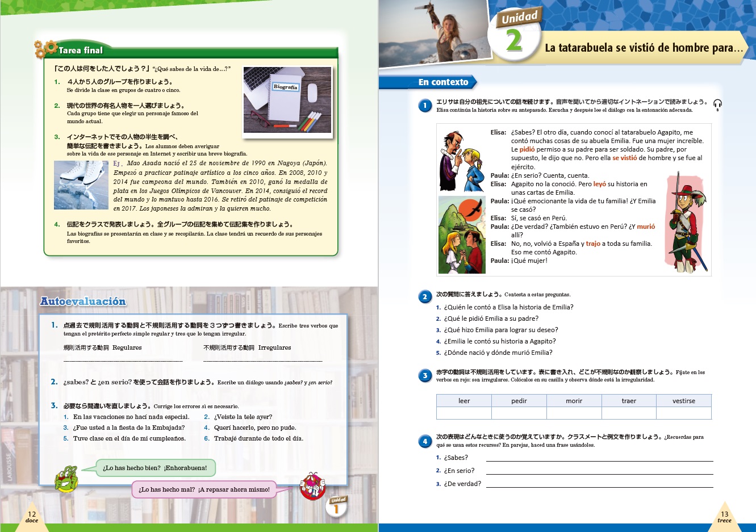This screenshot has width=756, height=532.
Task: Select the En contexto section tab
Action: [x=443, y=82]
